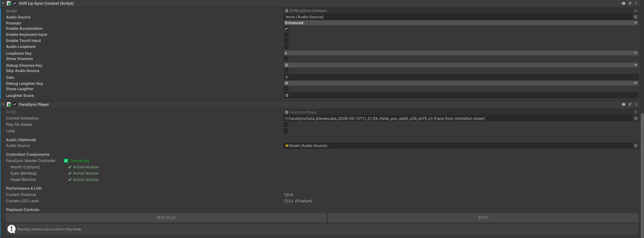Check Enable Touch Input
Screen dimensions: 644x238
(286, 41)
